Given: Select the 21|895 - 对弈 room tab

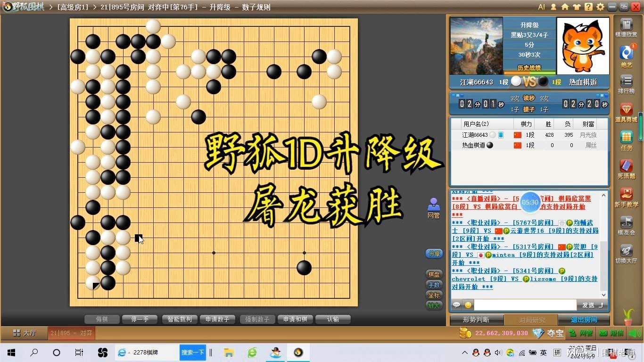Looking at the screenshot, I should click(72, 333).
